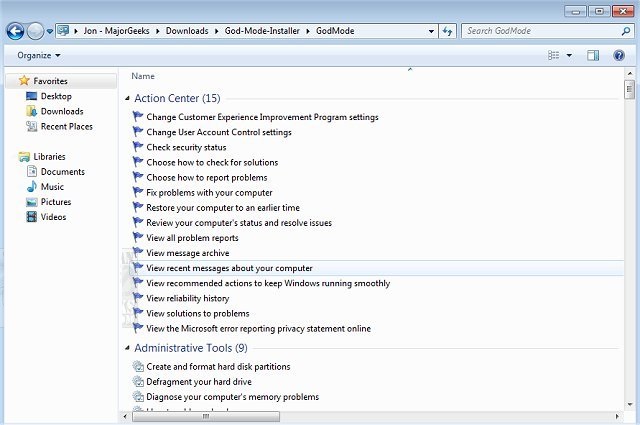Click the vertical scrollbar down arrow
Screen dimensions: 640x425
[x=629, y=405]
